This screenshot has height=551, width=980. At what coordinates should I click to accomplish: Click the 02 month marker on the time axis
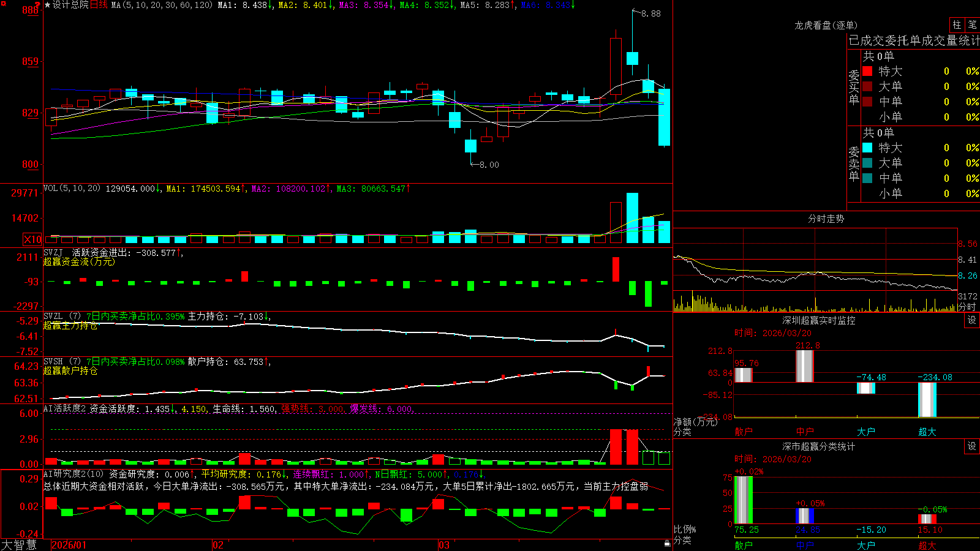click(218, 545)
